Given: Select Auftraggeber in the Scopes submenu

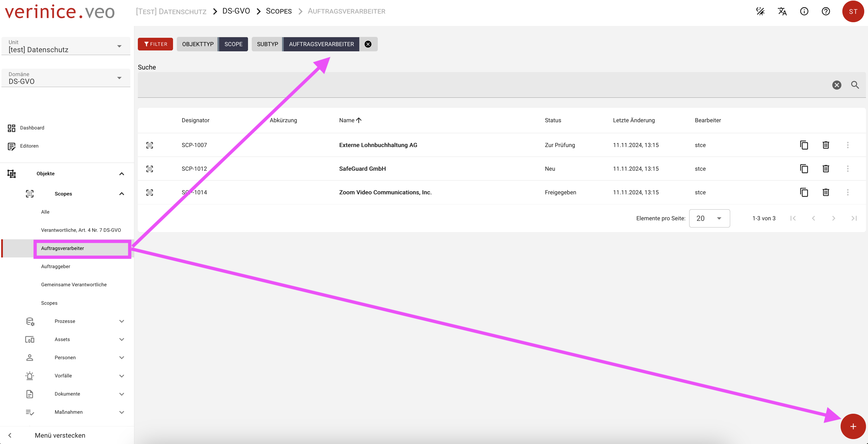Looking at the screenshot, I should coord(56,266).
